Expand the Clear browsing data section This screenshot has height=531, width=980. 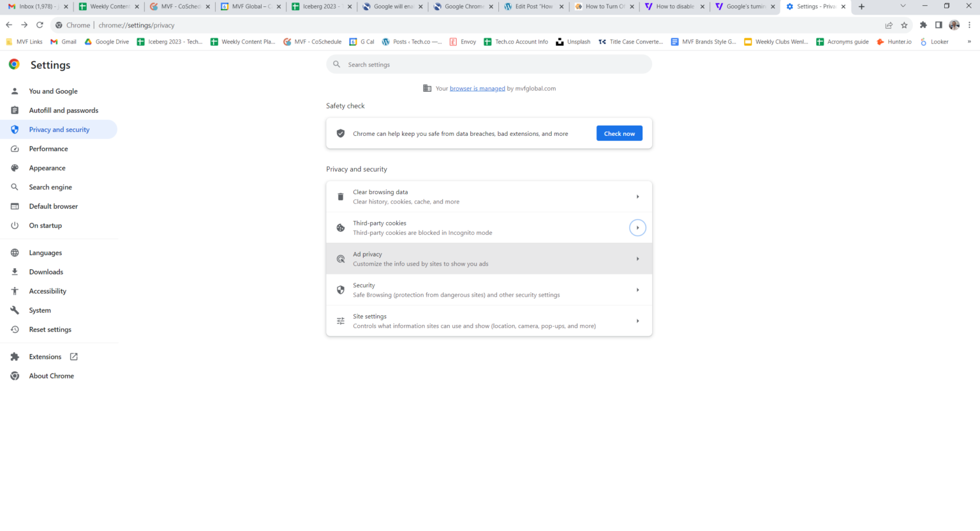click(x=637, y=196)
